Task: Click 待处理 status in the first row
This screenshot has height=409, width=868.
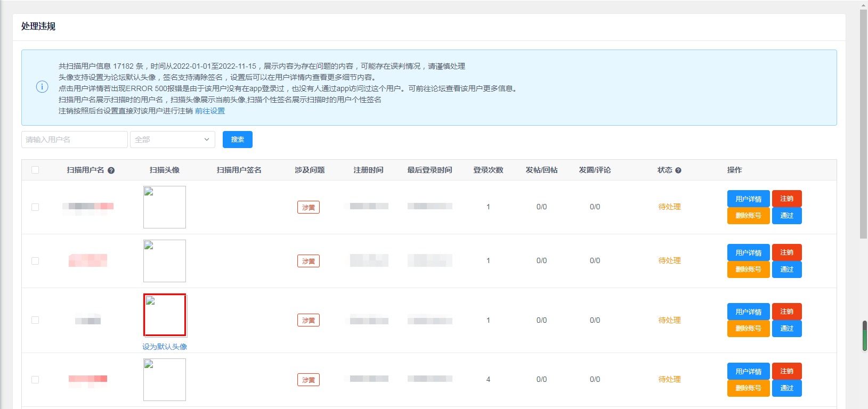Action: tap(670, 207)
